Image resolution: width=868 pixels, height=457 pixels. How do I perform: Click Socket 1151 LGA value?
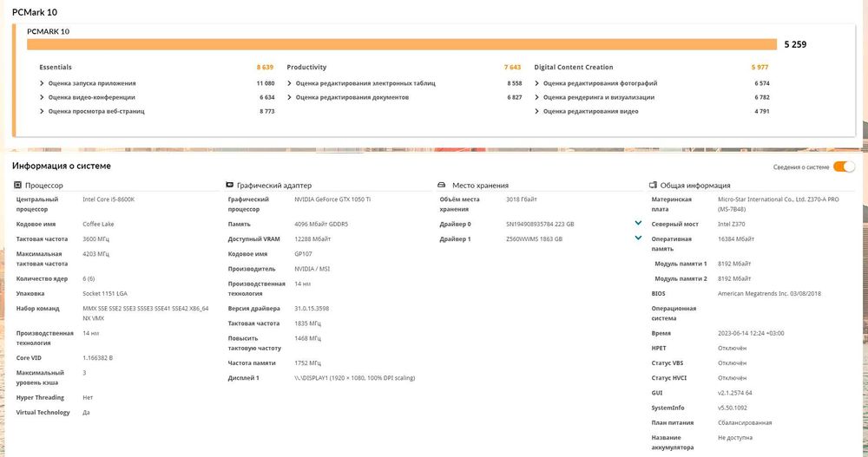click(106, 293)
